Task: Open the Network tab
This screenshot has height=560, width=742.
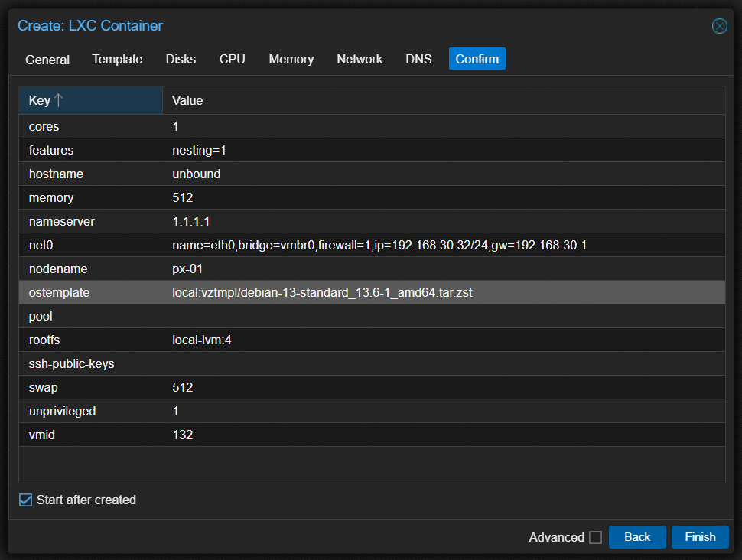Action: [x=360, y=59]
